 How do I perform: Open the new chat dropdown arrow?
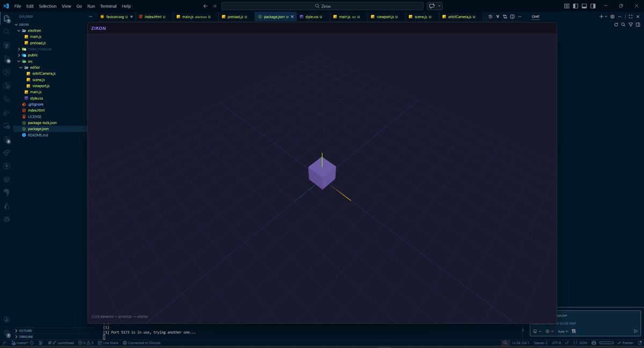(606, 17)
